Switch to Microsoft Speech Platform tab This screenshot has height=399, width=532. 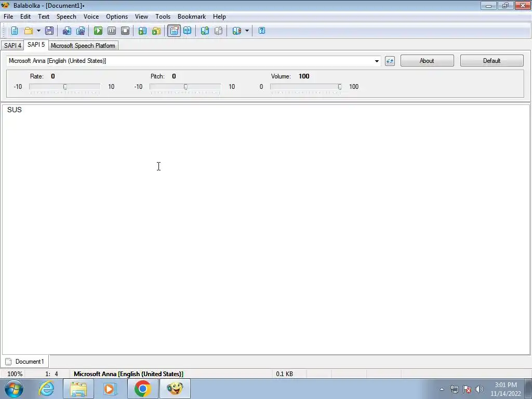tap(83, 46)
